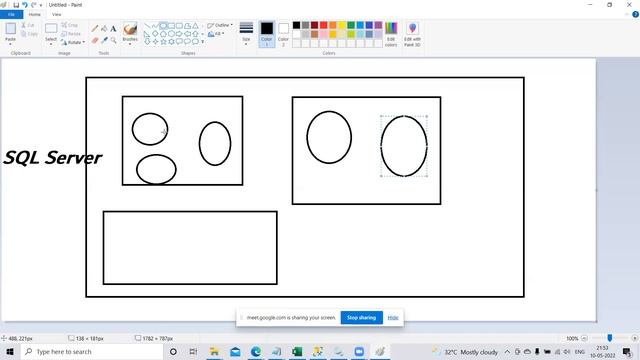Click the Cut scissors button
The image size is (640, 360).
pos(28,25)
